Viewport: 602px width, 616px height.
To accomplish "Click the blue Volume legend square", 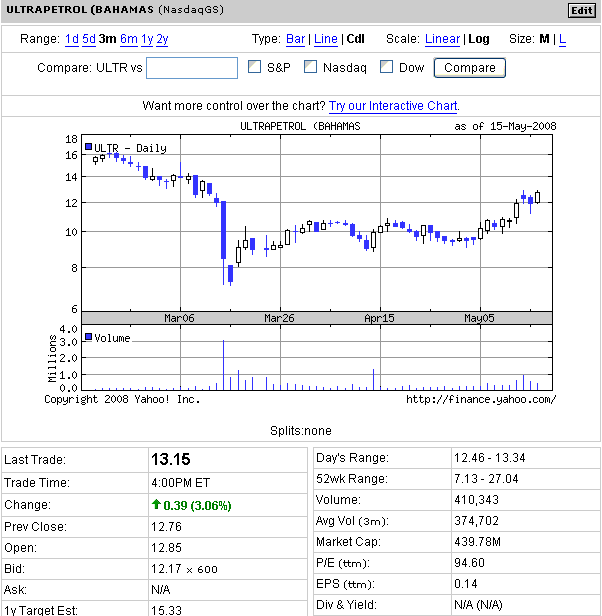I will click(x=88, y=337).
